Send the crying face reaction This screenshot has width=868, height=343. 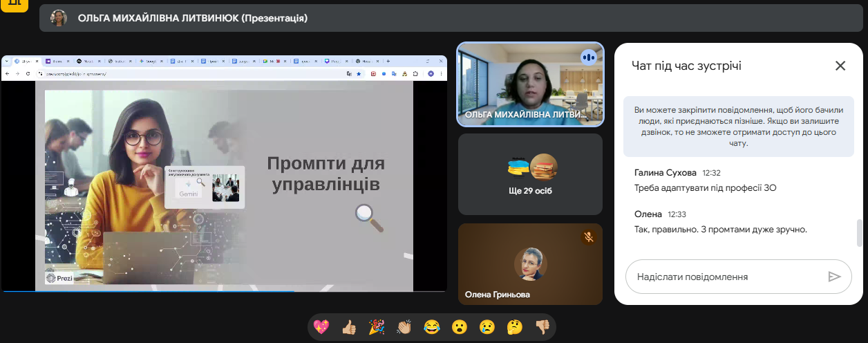pos(487,327)
